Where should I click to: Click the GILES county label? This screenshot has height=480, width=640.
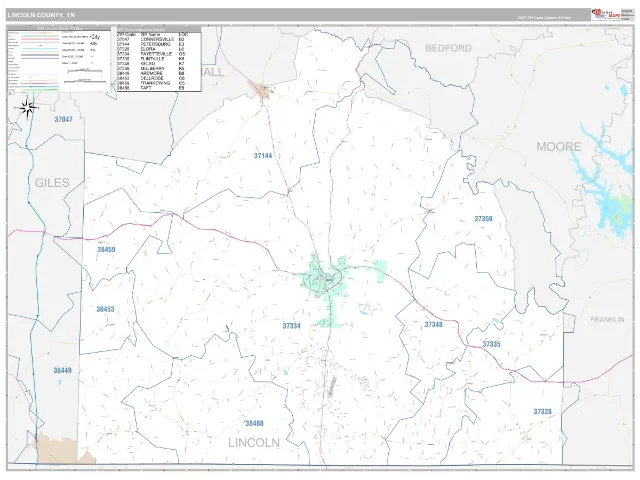(x=52, y=182)
